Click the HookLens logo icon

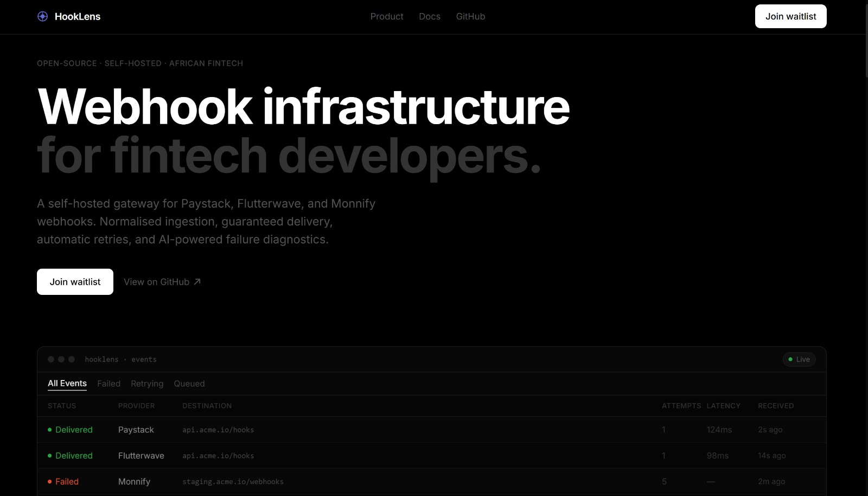pyautogui.click(x=42, y=16)
